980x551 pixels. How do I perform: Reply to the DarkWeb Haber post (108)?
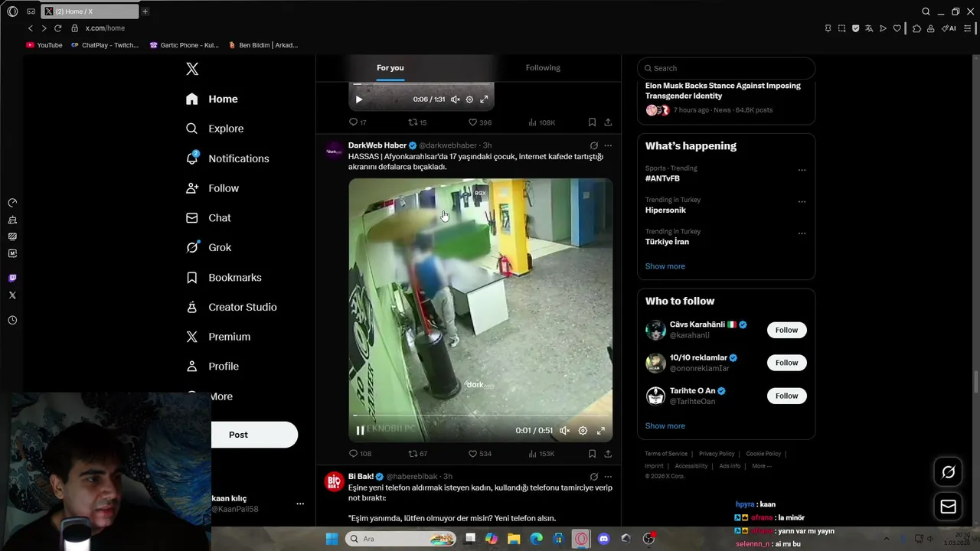coord(360,454)
